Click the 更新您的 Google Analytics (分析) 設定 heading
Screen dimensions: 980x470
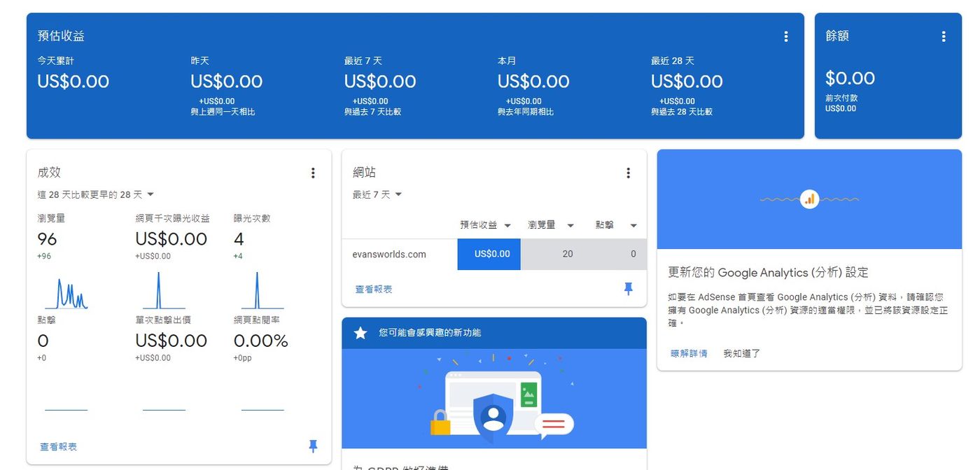[x=769, y=273]
